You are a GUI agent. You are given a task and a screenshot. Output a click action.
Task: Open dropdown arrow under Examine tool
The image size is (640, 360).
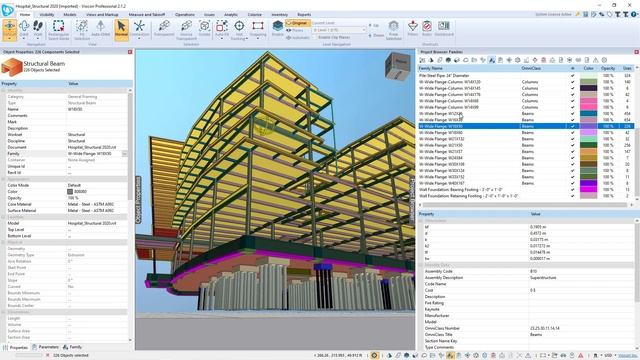click(x=9, y=39)
